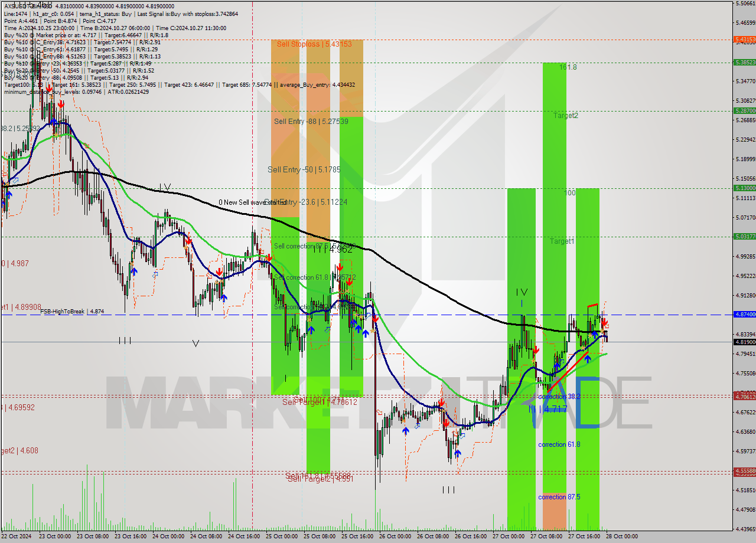Click the red 4.70612 price axis tag
This screenshot has height=543, width=756.
(745, 397)
